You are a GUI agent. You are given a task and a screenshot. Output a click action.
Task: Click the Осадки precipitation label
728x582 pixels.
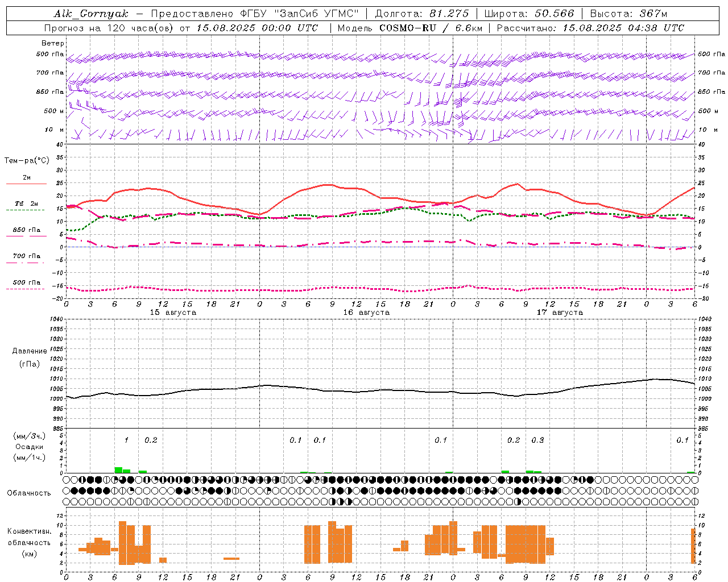click(x=30, y=447)
